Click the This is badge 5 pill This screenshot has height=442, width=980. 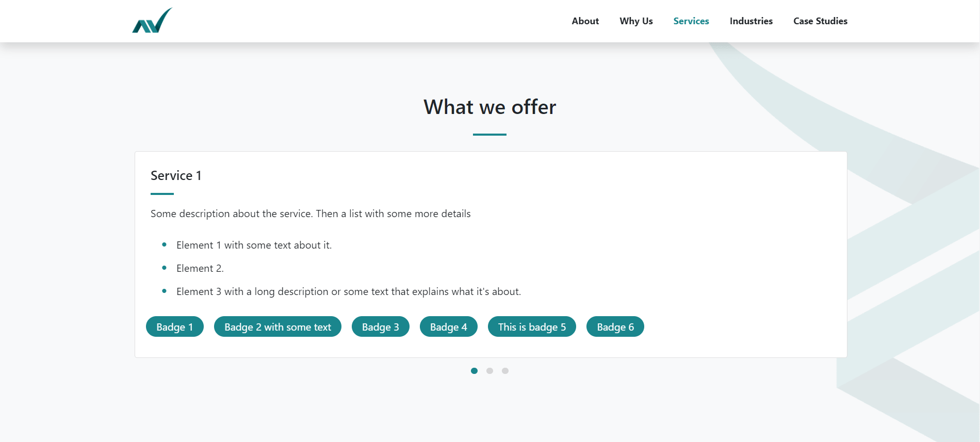click(532, 327)
